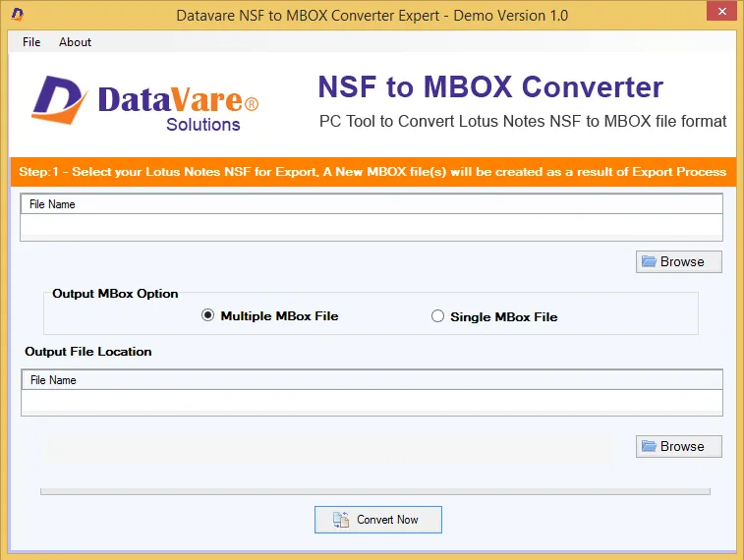Click the PC Tool to Convert subtitle text
Viewport: 744px width, 560px height.
pos(523,122)
